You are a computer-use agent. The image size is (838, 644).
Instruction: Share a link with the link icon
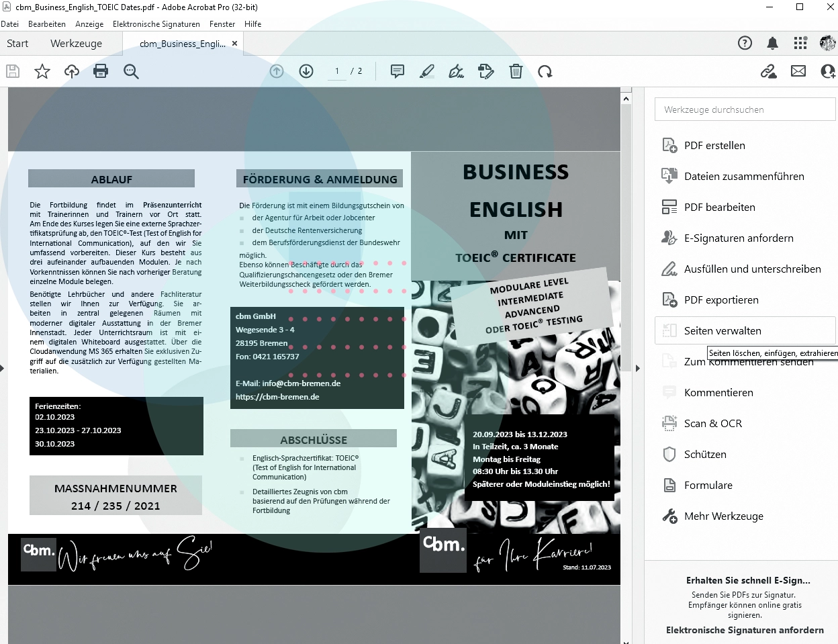coord(769,71)
